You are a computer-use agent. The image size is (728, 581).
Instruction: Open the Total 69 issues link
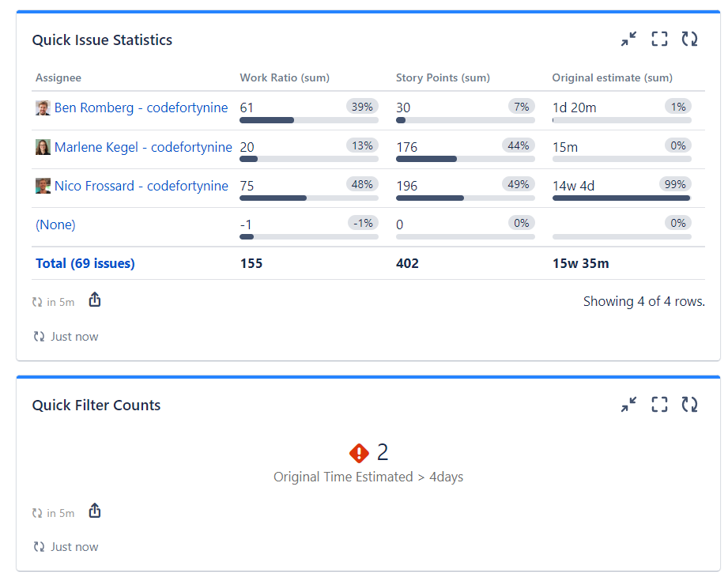point(85,263)
